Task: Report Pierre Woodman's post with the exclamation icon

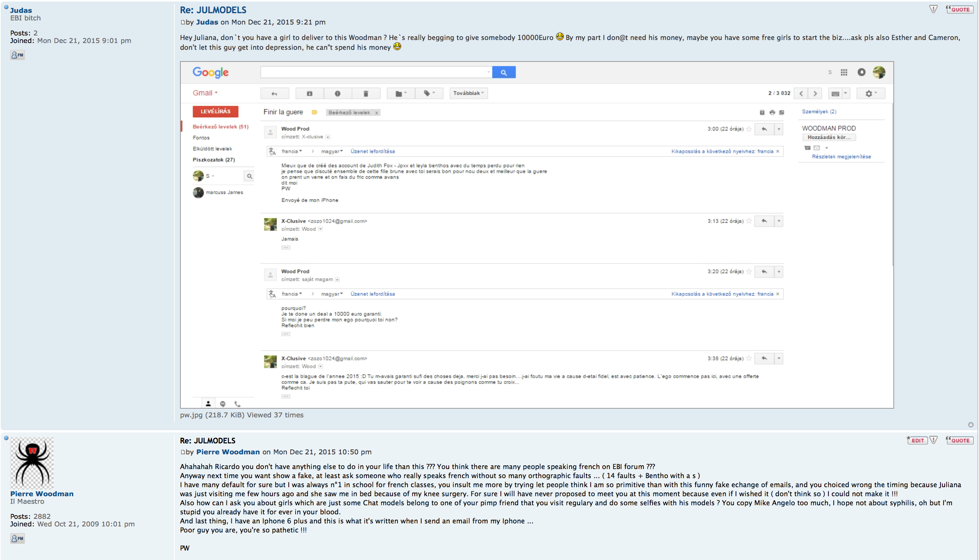Action: pos(933,440)
